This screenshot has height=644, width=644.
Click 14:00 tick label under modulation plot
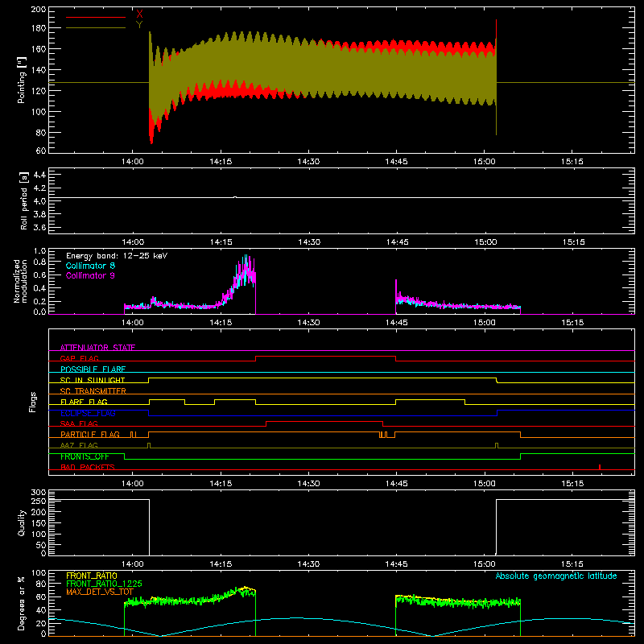(133, 323)
